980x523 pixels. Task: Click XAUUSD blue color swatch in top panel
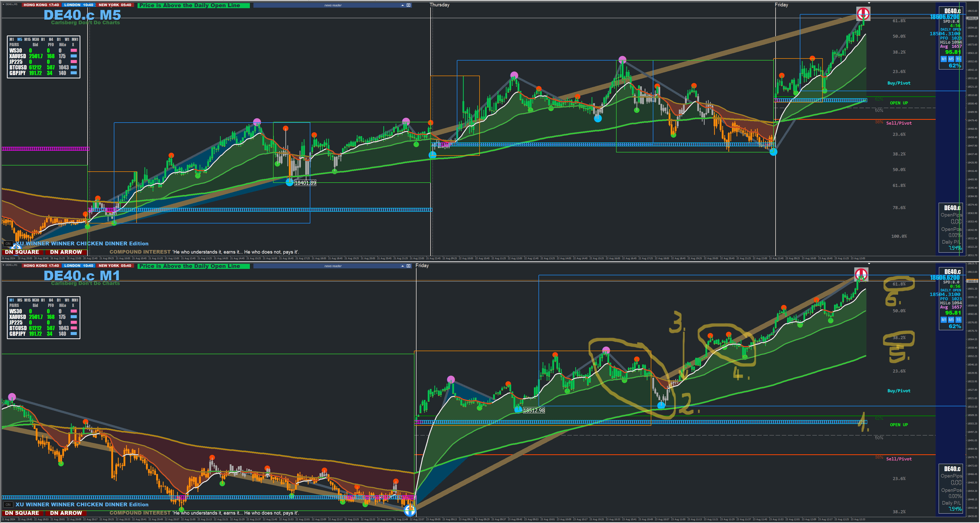coord(74,56)
